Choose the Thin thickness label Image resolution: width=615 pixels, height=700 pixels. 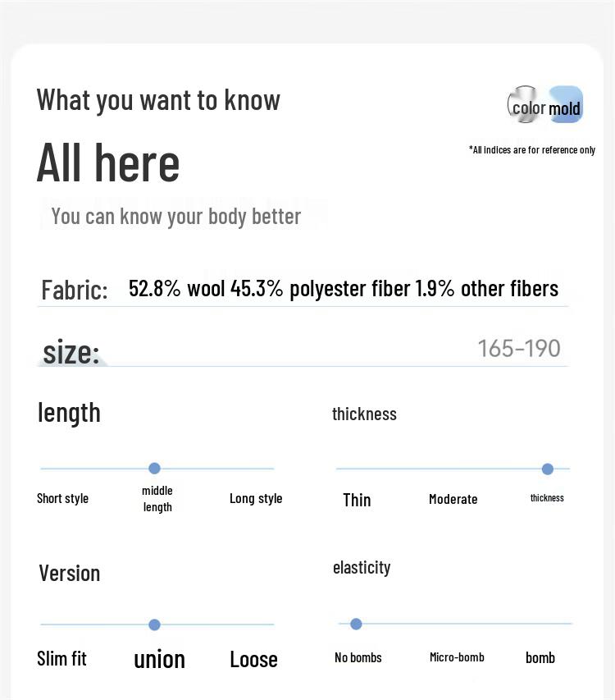[x=357, y=500]
